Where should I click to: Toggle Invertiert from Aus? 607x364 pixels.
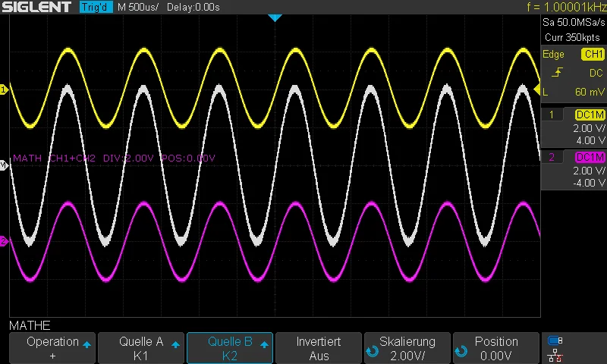pos(319,349)
